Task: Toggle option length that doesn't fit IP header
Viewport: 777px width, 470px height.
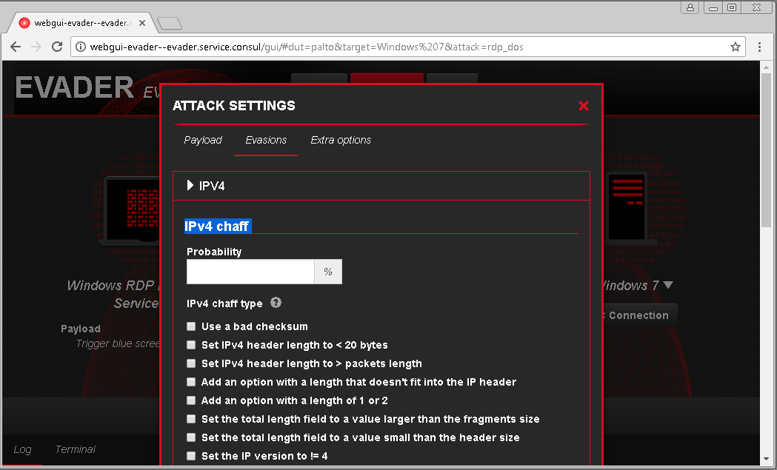Action: pyautogui.click(x=191, y=382)
